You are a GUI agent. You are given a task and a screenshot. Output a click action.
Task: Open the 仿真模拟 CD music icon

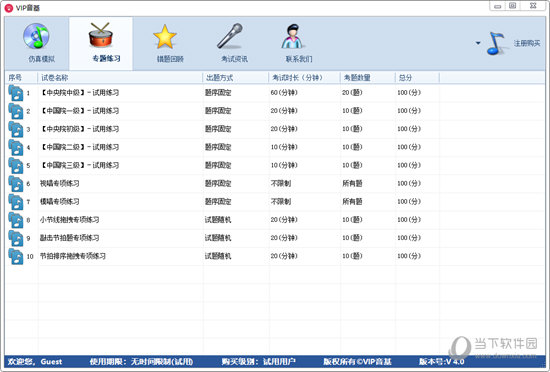[36, 36]
